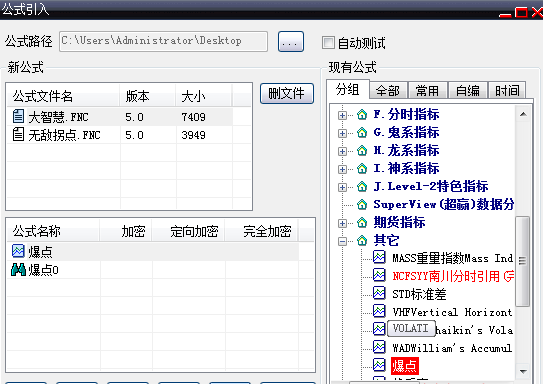Switch to the 全部 tab
Viewport: 543px width, 384px height.
pyautogui.click(x=389, y=91)
